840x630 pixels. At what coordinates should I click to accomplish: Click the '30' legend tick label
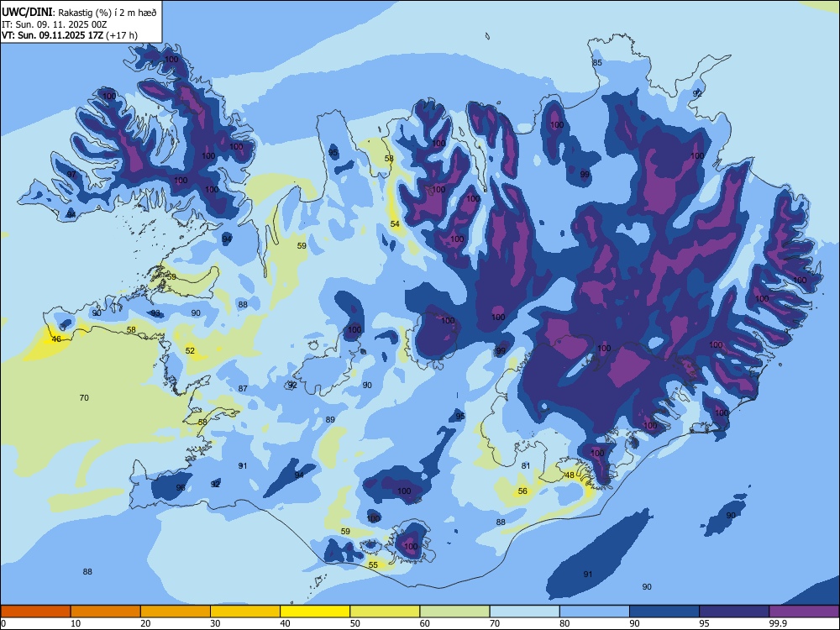215,623
